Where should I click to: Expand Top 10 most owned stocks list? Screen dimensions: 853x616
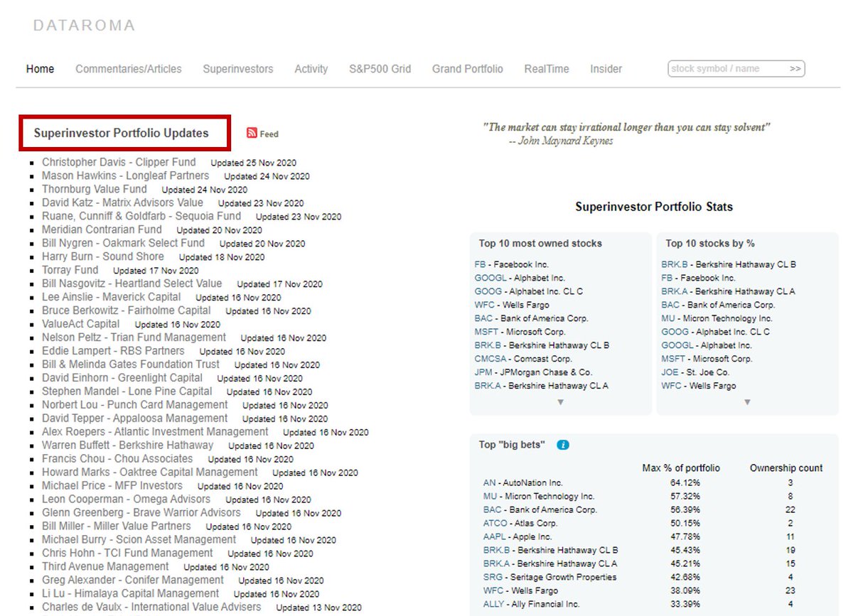click(560, 402)
